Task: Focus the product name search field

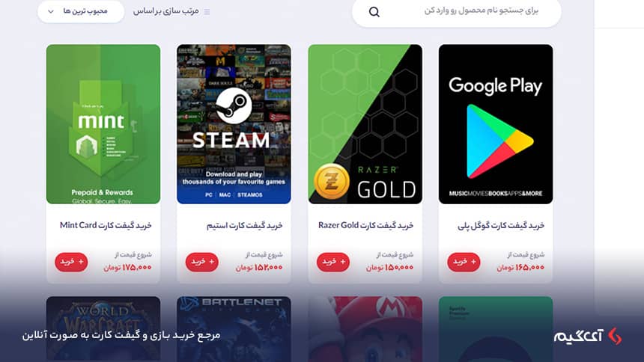Action: [x=457, y=12]
